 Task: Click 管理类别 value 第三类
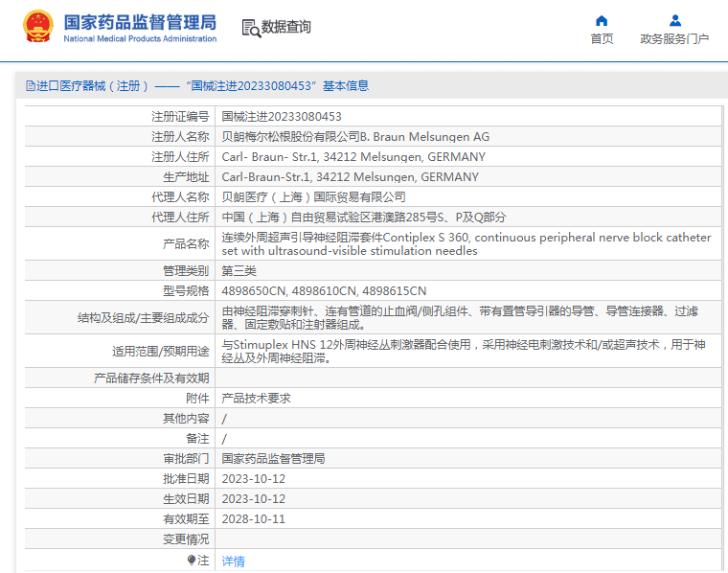(x=239, y=271)
